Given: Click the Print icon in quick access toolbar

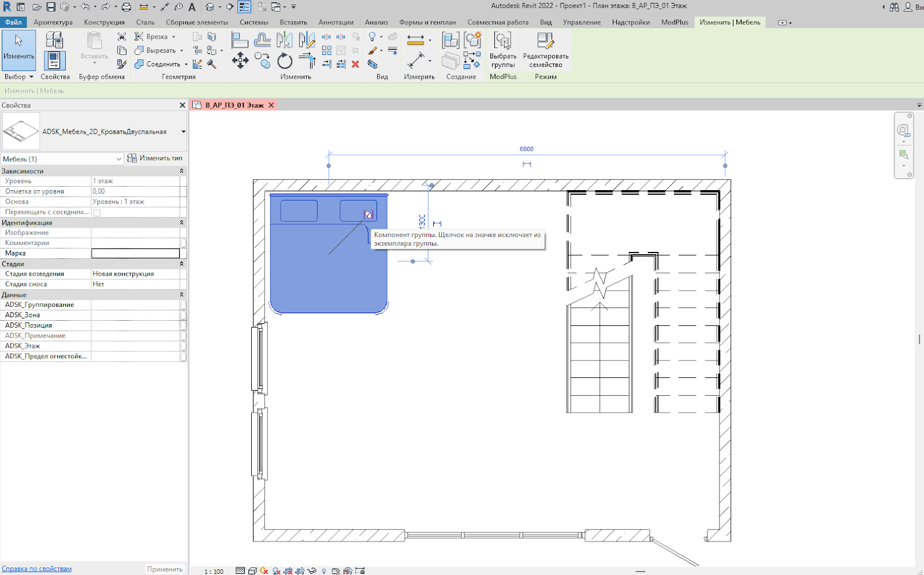Looking at the screenshot, I should (126, 7).
